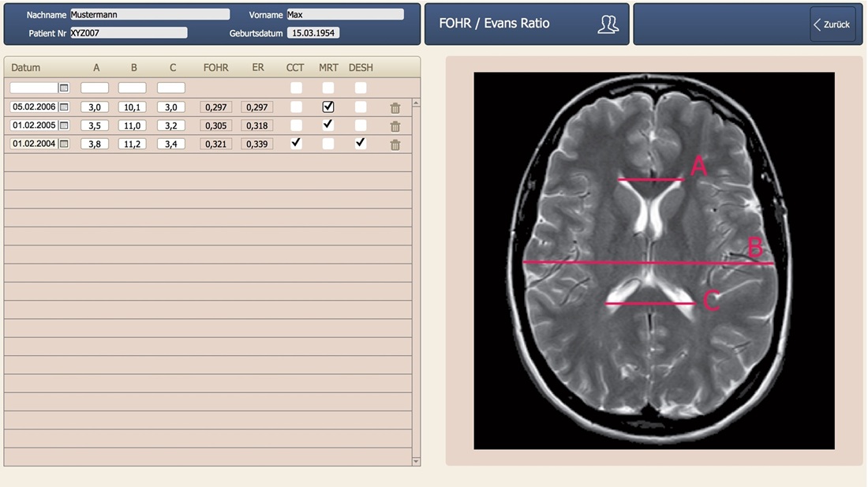Uncheck MRT for the 05.02.2006 row

(328, 107)
